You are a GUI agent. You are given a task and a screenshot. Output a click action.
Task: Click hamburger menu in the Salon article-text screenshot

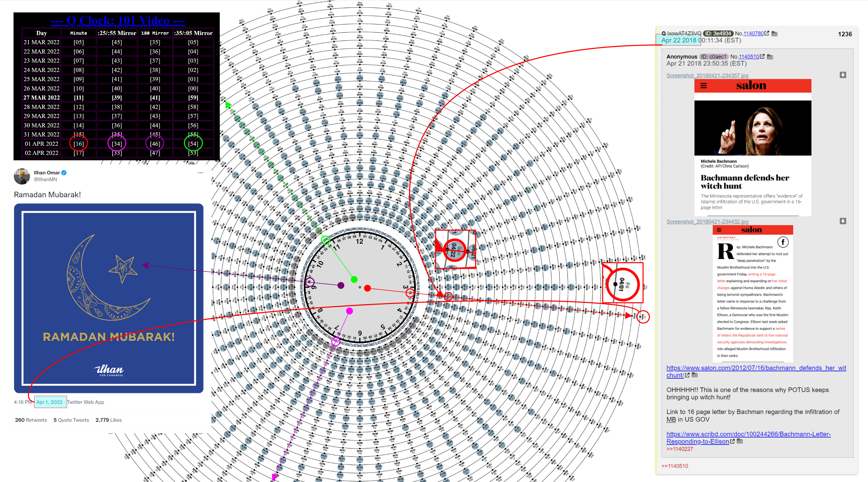click(719, 230)
